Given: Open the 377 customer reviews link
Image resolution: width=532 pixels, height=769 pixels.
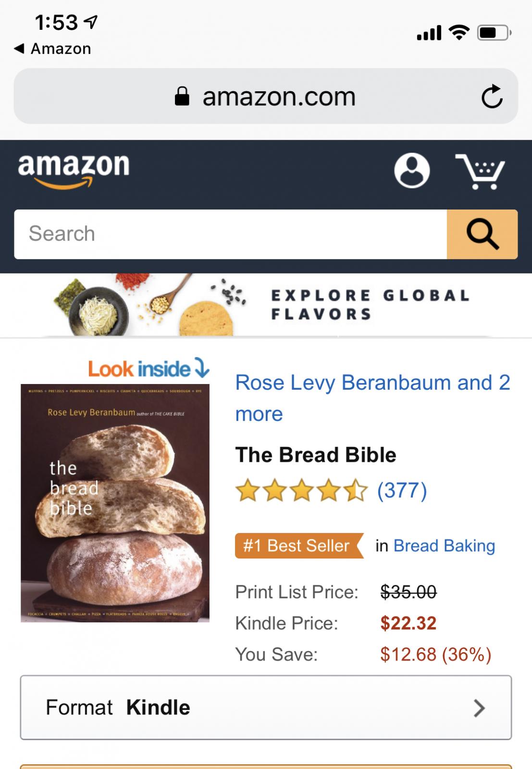Looking at the screenshot, I should [402, 491].
